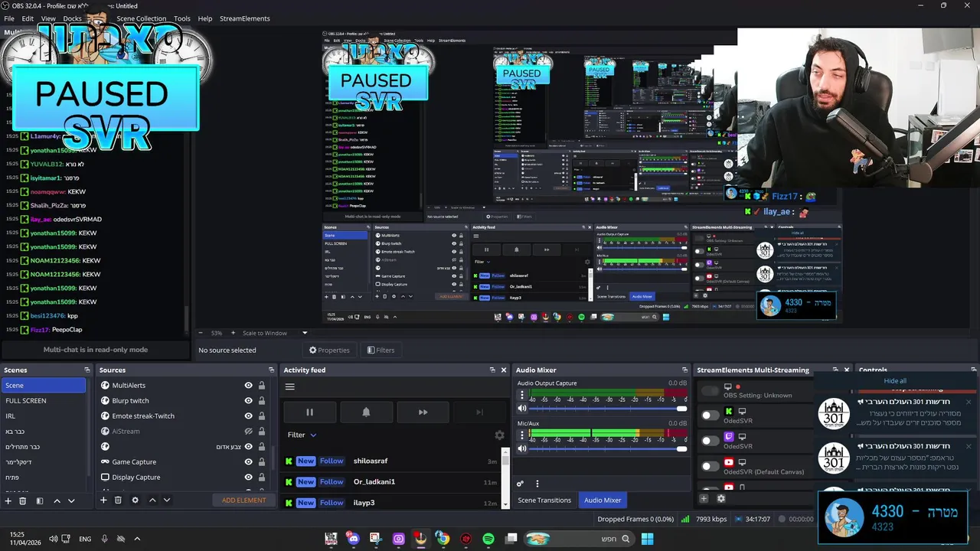980x551 pixels.
Task: Open source Properties button
Action: tap(329, 350)
